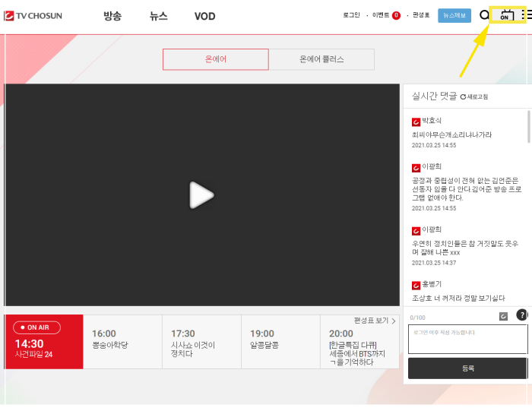
Task: Click the 등록 submit button
Action: [x=468, y=368]
